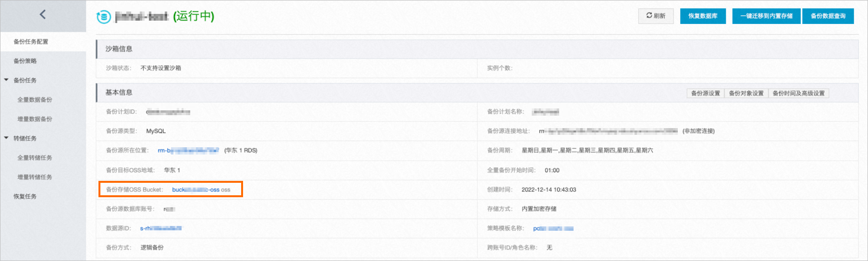Click the 2022-12-14 10:43:03 creation time
The width and height of the screenshot is (868, 261).
tap(549, 190)
